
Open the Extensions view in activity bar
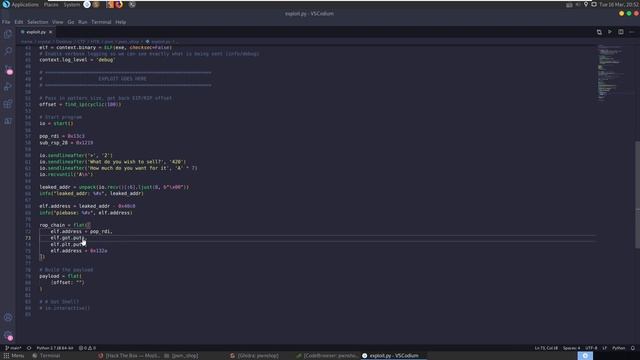pyautogui.click(x=8, y=104)
